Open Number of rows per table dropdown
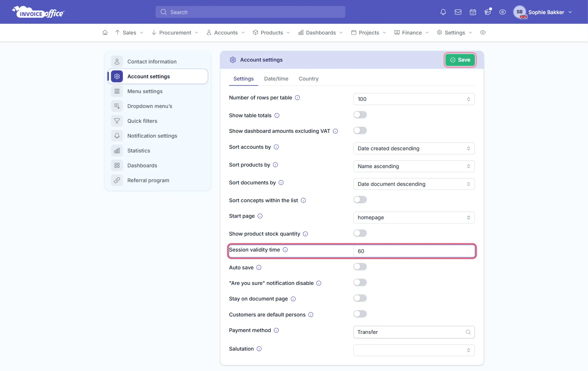Screen dimensions: 588x371 coord(414,99)
